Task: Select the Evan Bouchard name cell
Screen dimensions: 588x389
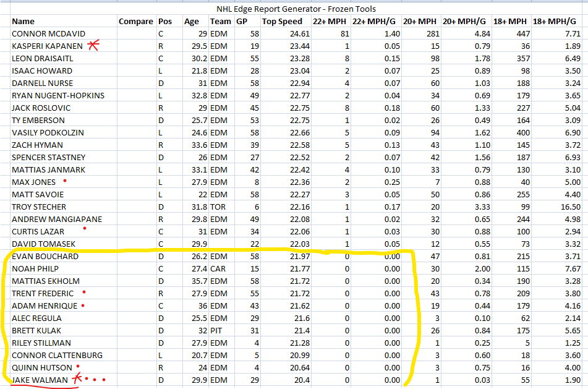Action: pyautogui.click(x=45, y=256)
